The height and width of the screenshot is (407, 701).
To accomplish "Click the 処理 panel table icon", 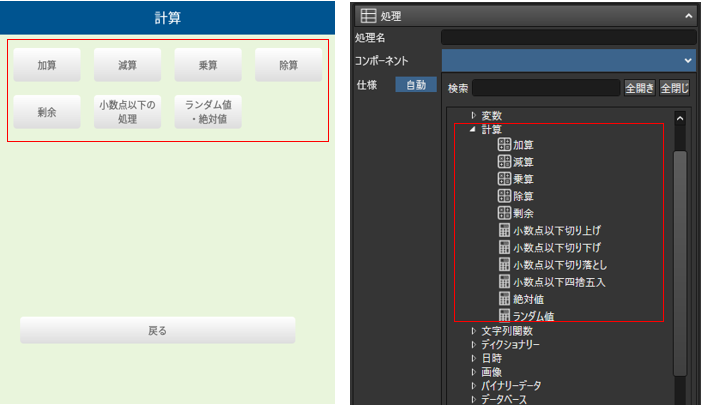I will pyautogui.click(x=368, y=16).
